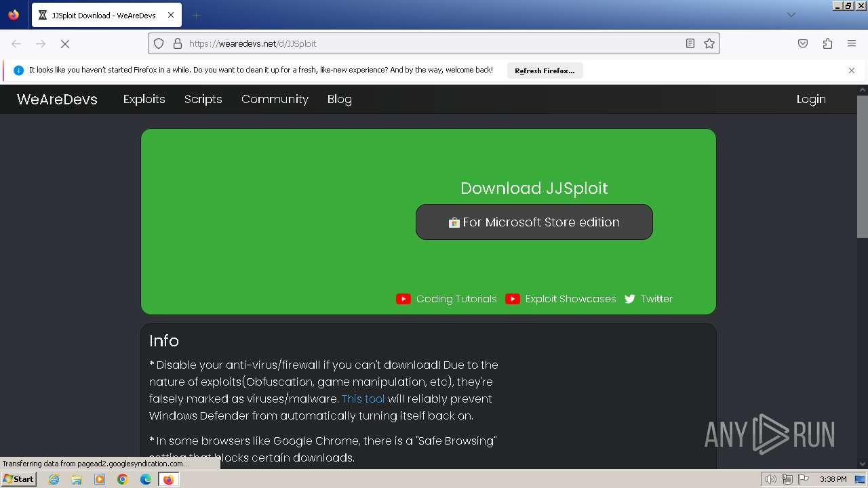Open media player taskbar icon

tap(100, 479)
